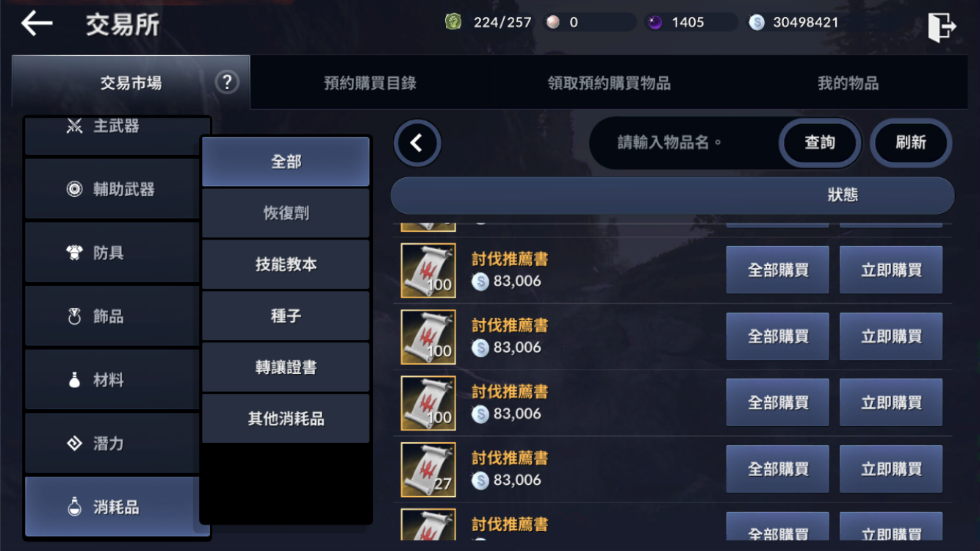The height and width of the screenshot is (551, 980).
Task: Select the 技能教本 subcategory
Action: coord(286,264)
